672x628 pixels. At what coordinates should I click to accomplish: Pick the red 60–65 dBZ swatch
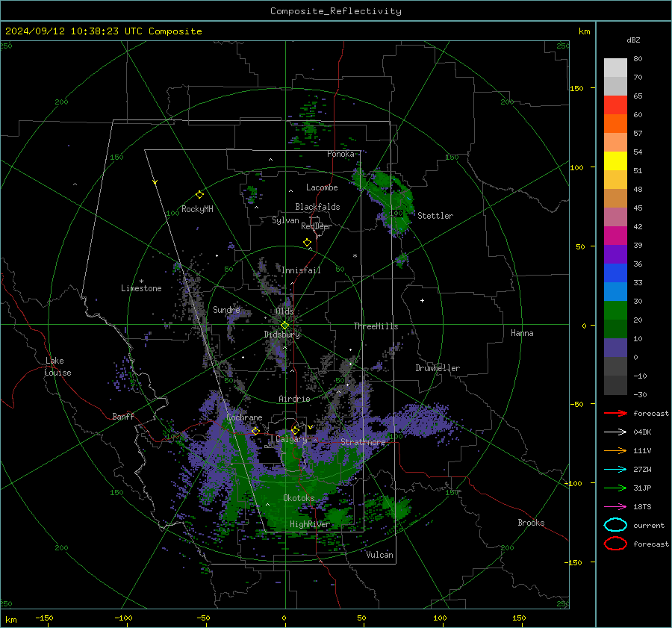(x=615, y=105)
